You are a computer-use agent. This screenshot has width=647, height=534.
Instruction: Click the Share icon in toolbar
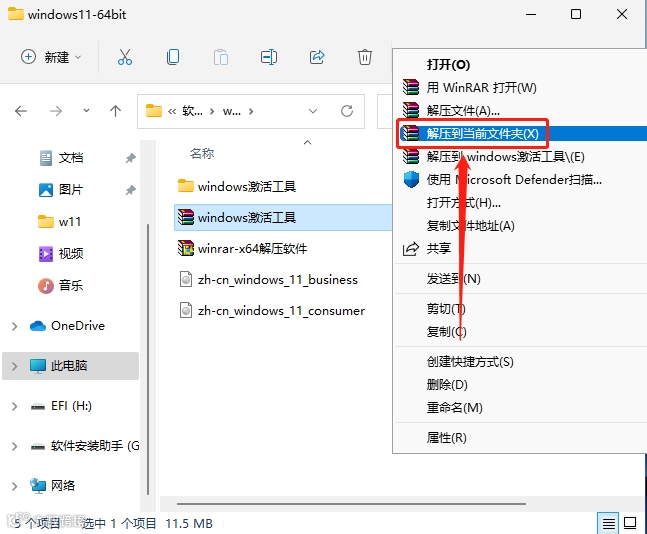317,57
